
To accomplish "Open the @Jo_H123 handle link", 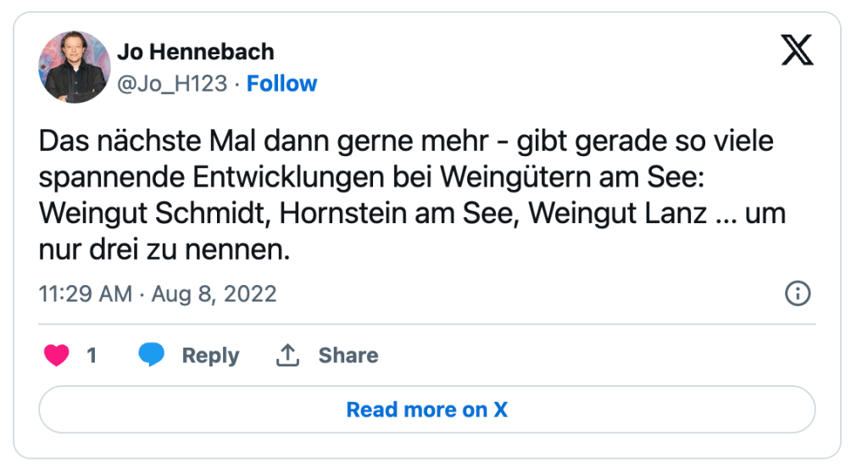I will (172, 83).
